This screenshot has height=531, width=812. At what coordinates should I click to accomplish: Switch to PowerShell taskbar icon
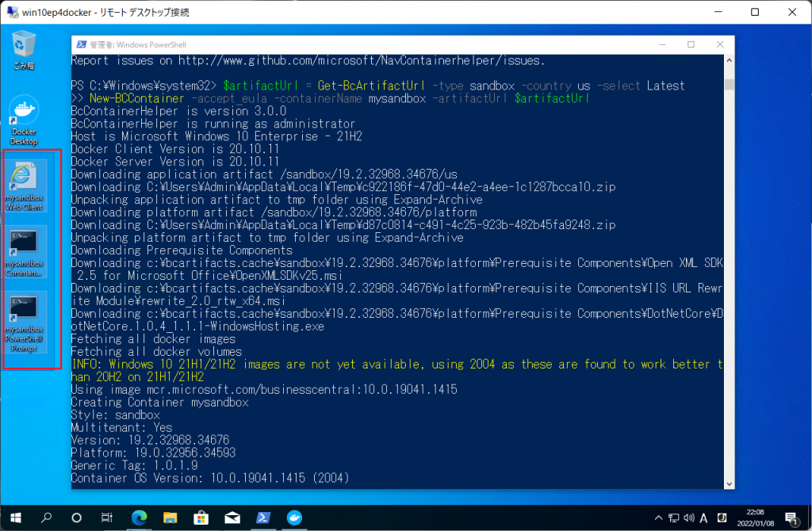[x=263, y=518]
